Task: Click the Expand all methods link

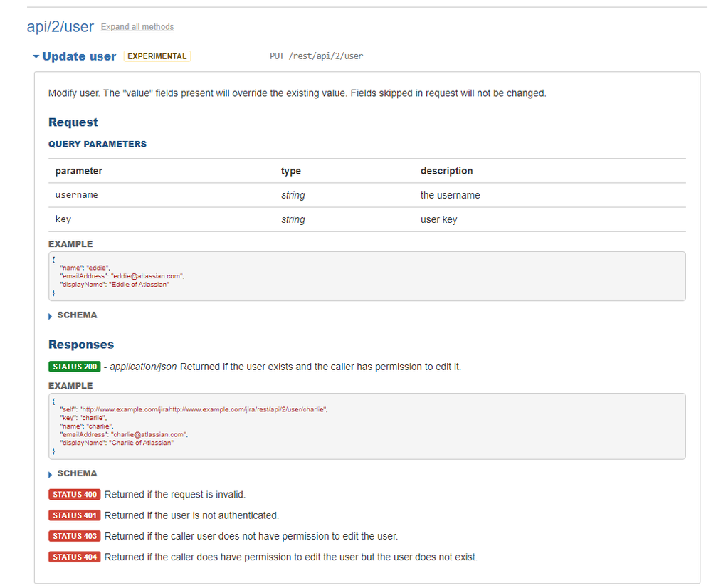Action: 137,27
